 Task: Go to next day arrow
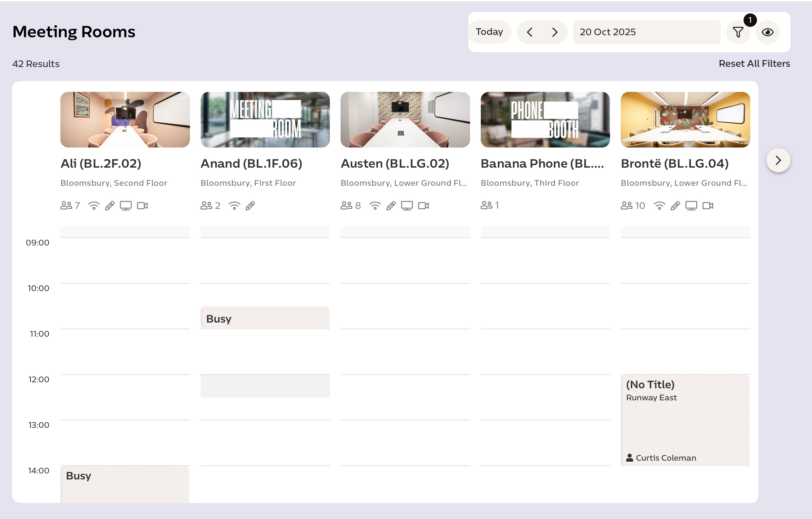point(555,32)
